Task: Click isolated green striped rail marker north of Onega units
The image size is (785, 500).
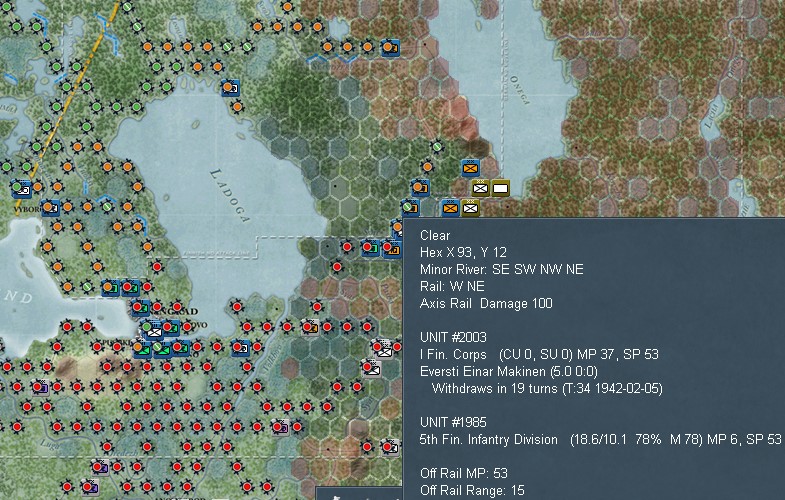Action: tap(437, 147)
